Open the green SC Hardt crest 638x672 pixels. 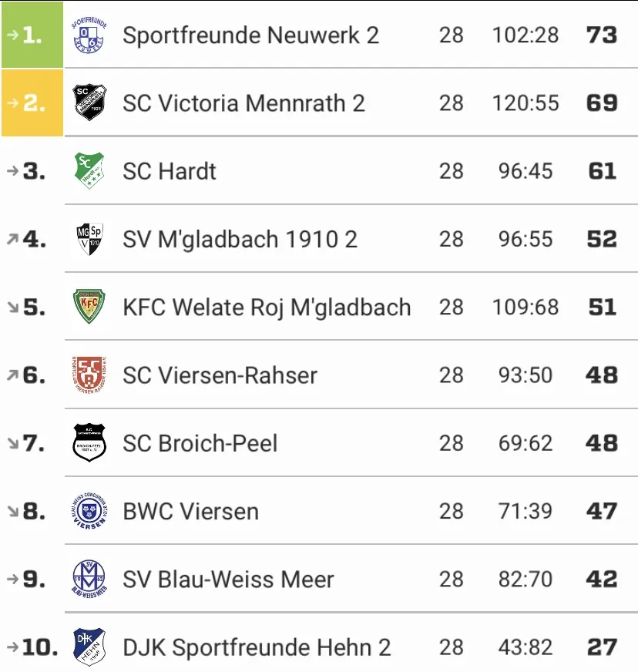pos(89,170)
